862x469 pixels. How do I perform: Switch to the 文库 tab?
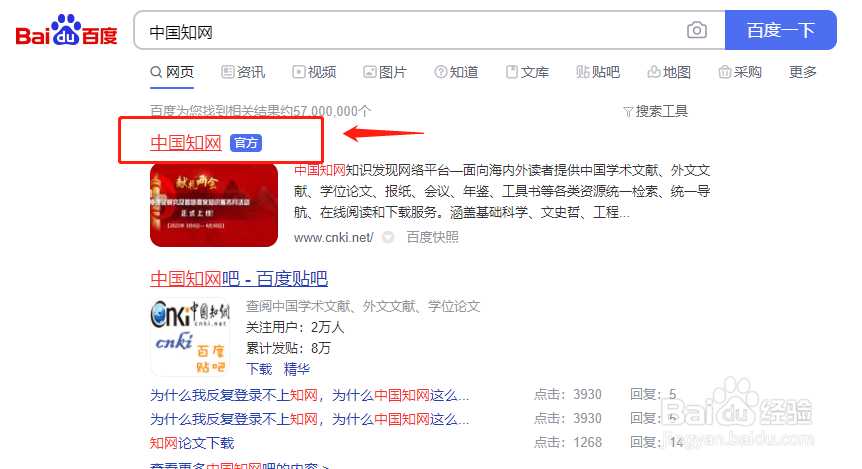(x=527, y=72)
